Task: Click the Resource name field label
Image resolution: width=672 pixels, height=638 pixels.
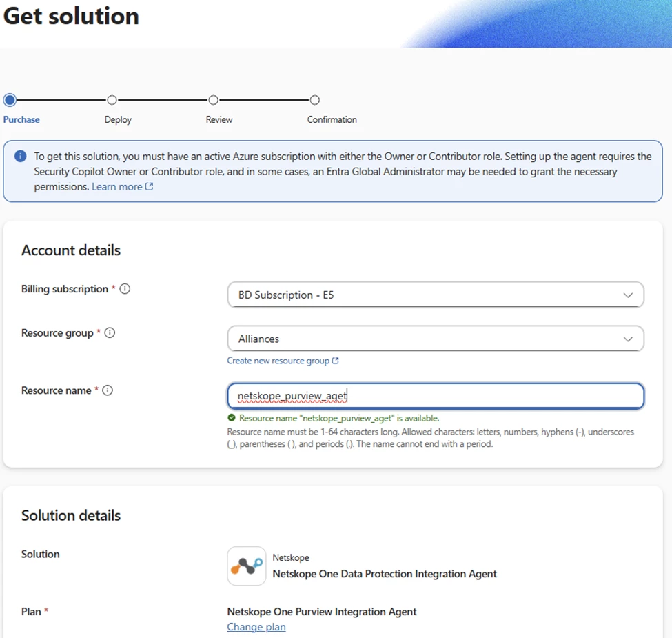Action: tap(56, 390)
